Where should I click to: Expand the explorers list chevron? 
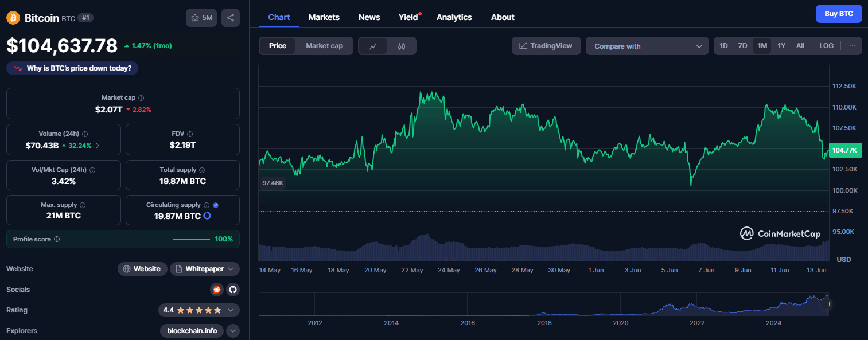pos(233,331)
